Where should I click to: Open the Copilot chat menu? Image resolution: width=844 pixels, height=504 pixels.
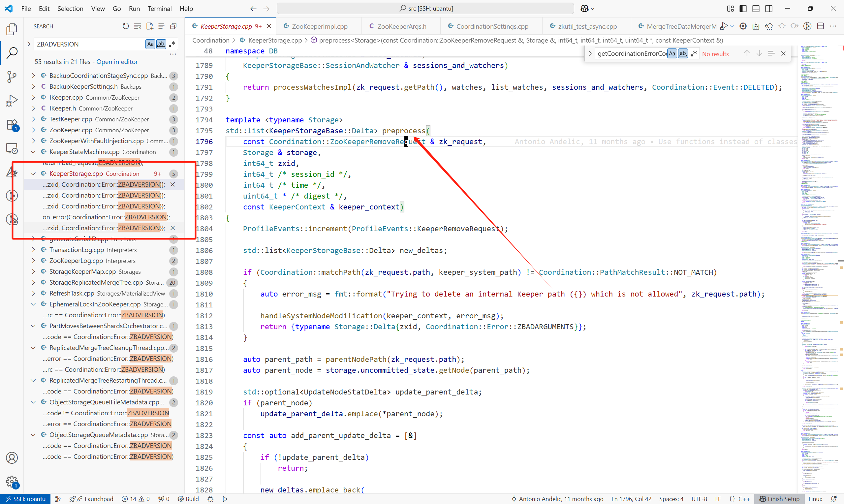[587, 9]
